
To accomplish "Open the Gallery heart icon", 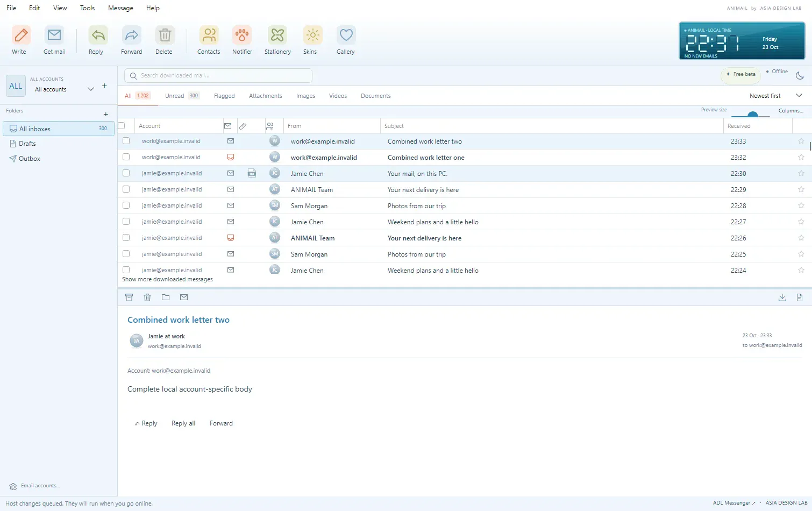I will (x=346, y=36).
